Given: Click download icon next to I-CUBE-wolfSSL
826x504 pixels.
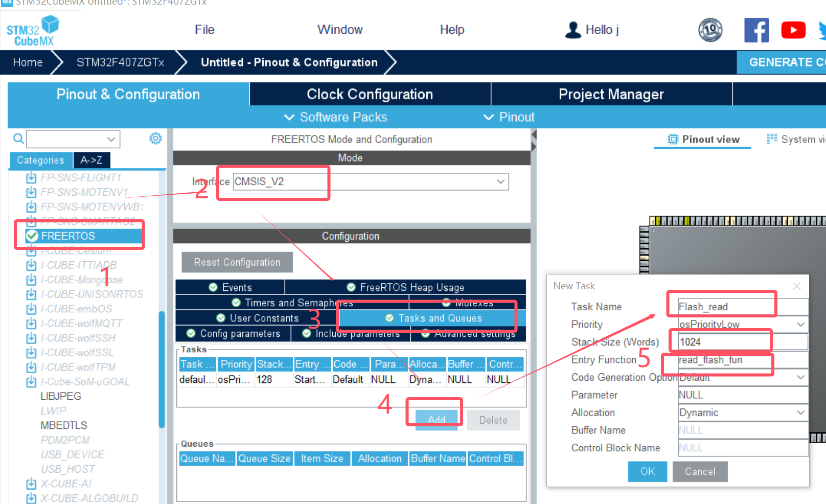Looking at the screenshot, I should pyautogui.click(x=31, y=353).
